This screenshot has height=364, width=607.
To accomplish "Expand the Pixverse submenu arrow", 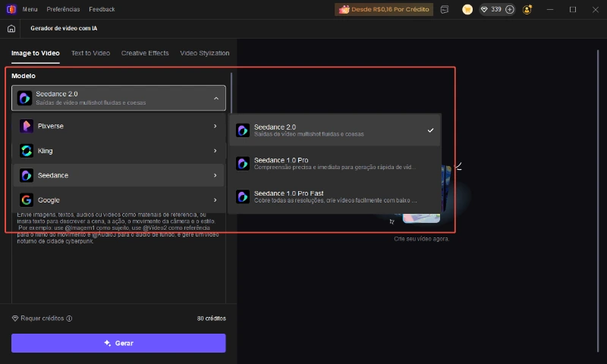I will (215, 126).
